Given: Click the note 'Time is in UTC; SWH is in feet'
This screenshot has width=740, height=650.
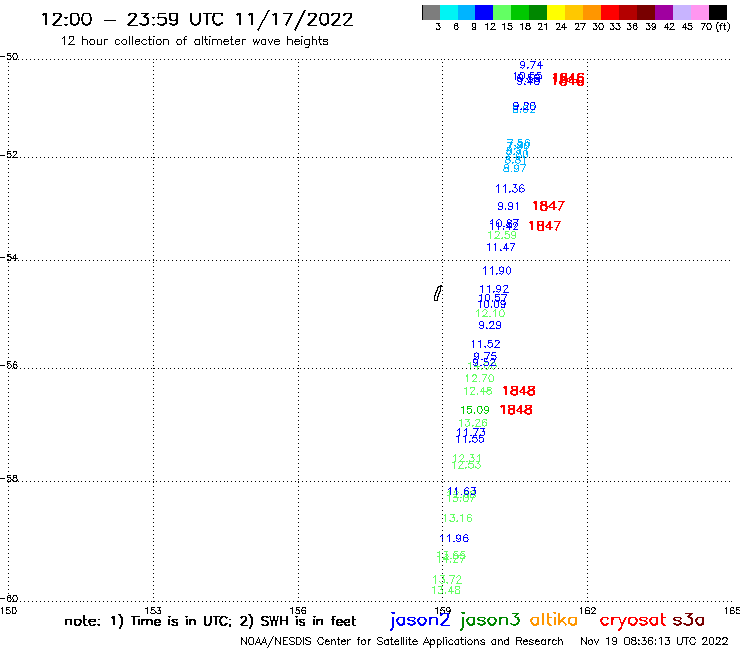Looking at the screenshot, I should tap(210, 621).
